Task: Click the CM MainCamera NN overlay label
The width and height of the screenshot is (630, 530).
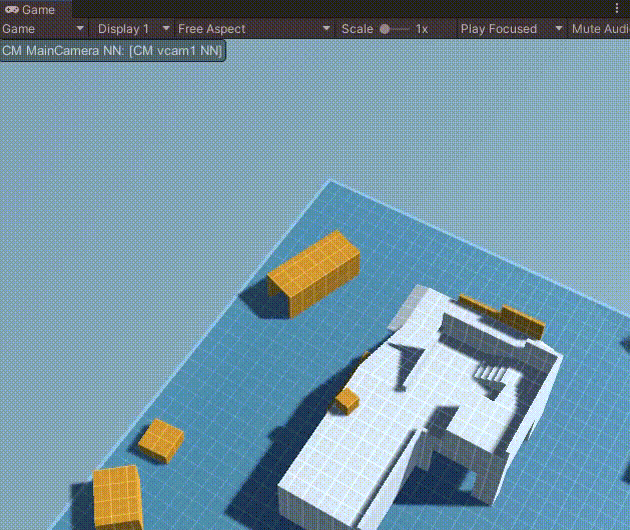Action: [x=112, y=51]
